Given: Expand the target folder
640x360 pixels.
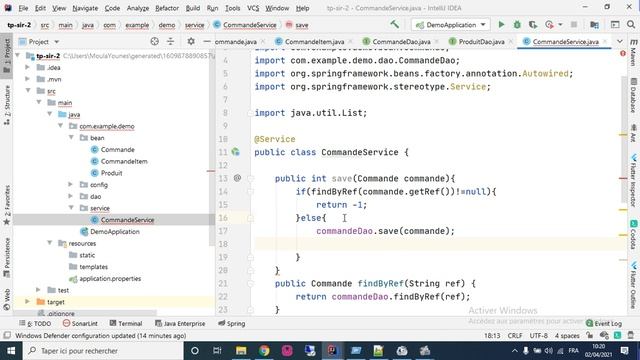Looking at the screenshot, I should pos(28,302).
